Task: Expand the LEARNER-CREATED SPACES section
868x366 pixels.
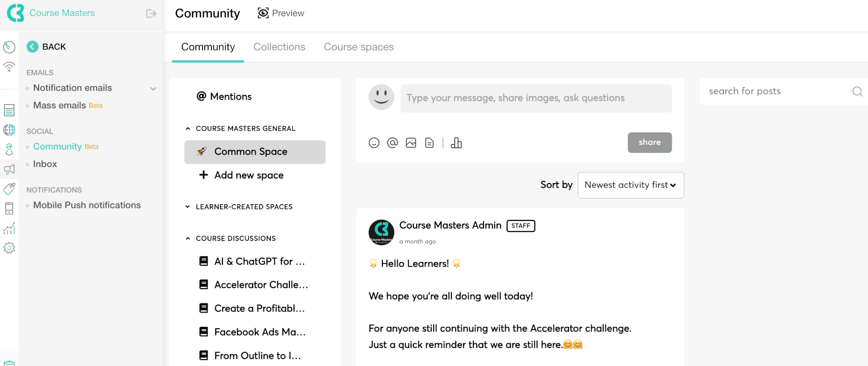Action: [188, 207]
